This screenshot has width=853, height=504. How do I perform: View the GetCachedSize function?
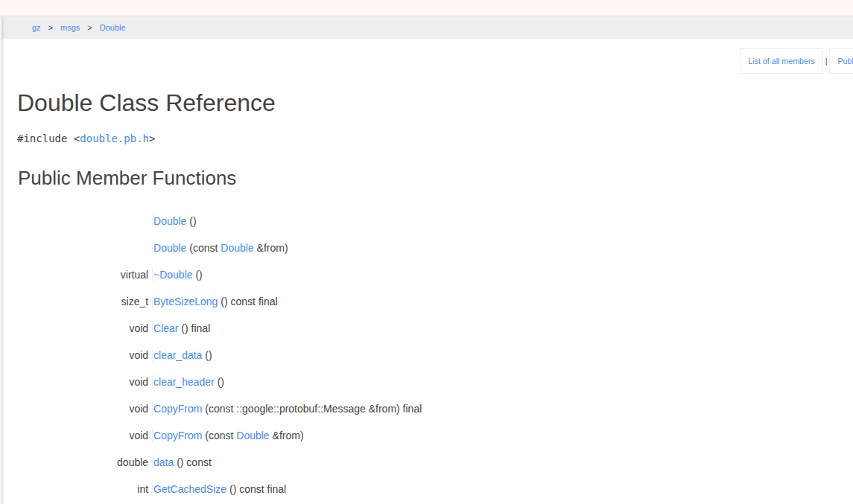tap(190, 489)
